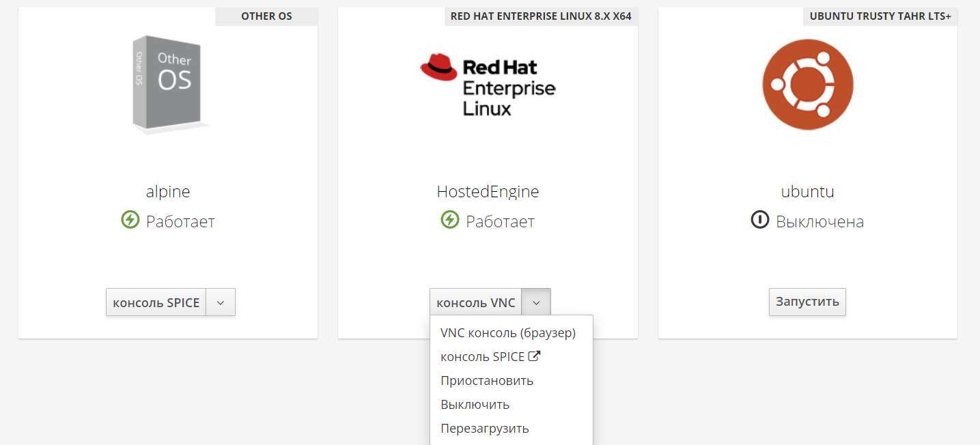Choose Выключить from the menu

(x=512, y=405)
